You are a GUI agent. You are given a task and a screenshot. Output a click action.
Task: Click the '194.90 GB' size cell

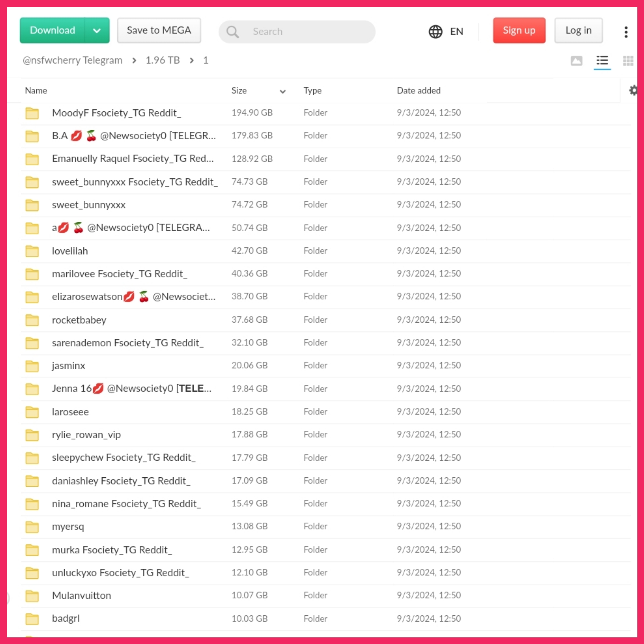[x=252, y=113]
